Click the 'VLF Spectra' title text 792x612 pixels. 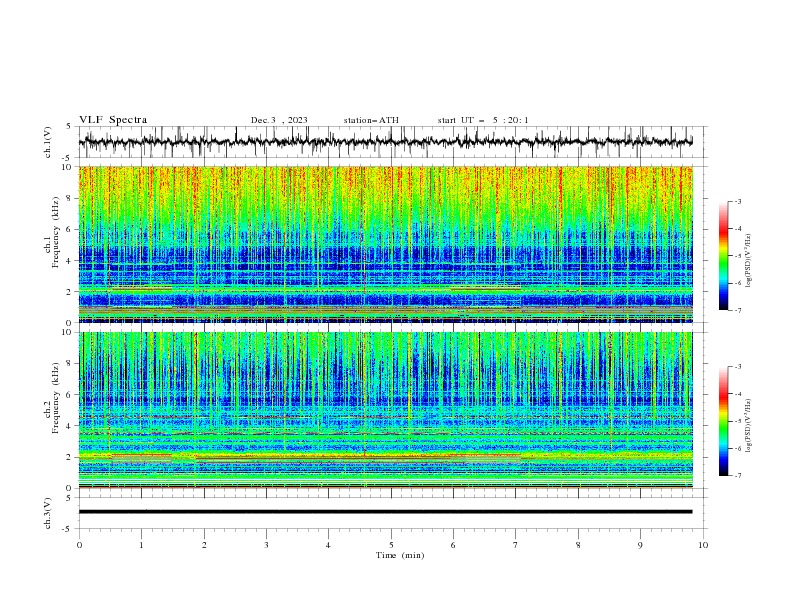click(x=113, y=120)
